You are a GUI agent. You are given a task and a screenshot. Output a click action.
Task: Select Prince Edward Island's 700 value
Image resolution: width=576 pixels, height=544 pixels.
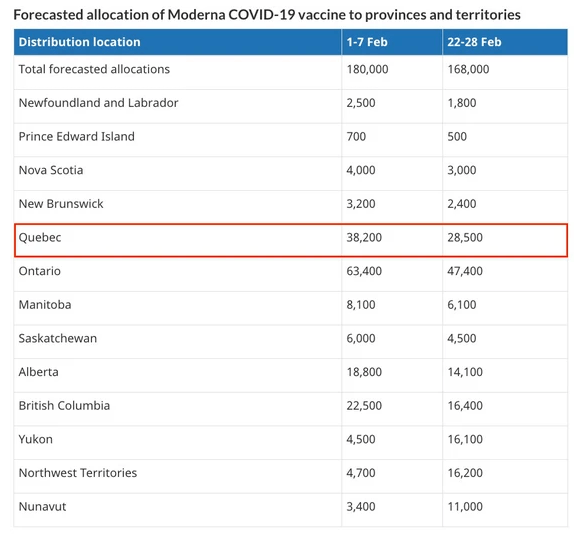tap(356, 137)
